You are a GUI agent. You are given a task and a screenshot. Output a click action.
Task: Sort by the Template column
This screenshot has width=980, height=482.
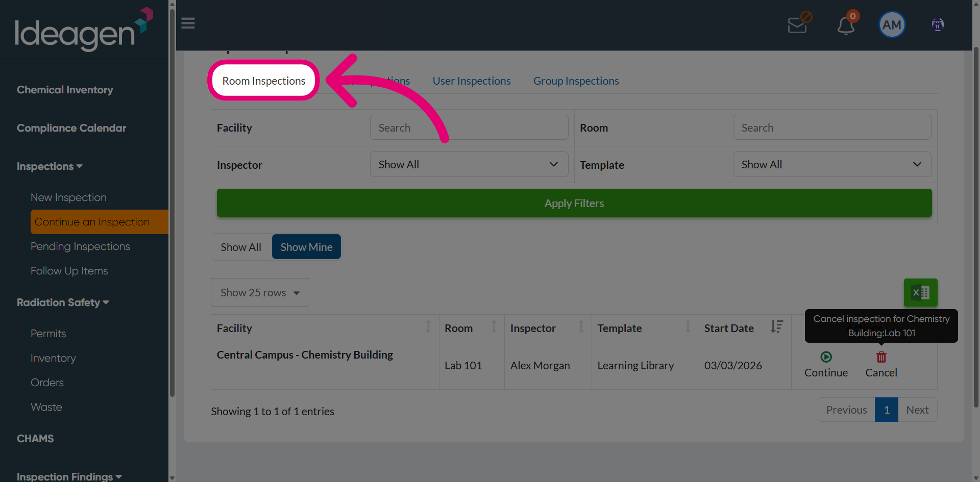(x=645, y=328)
